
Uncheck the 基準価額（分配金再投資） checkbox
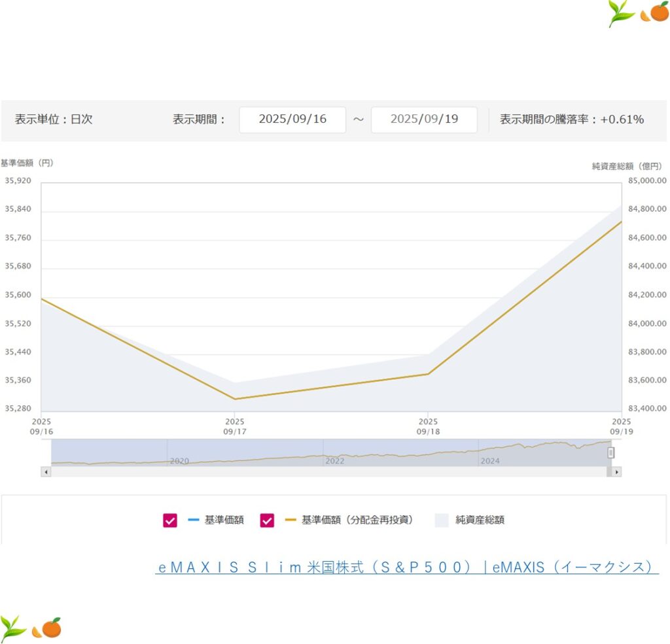[267, 520]
